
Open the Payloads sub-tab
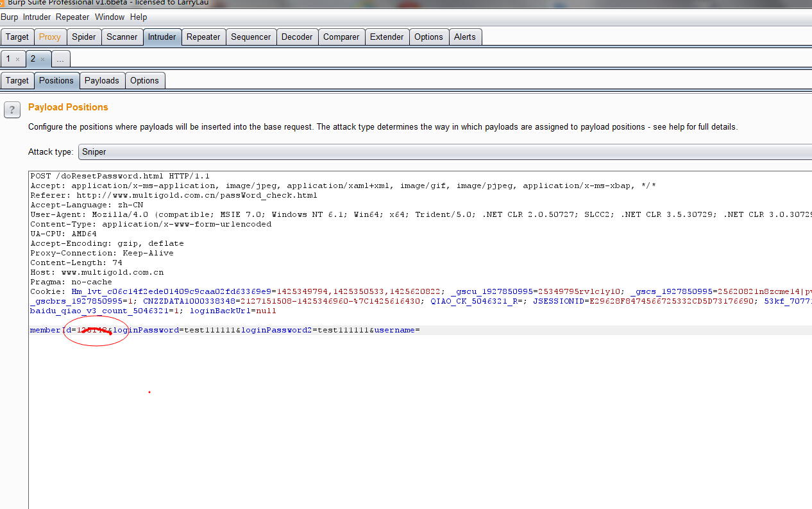point(102,81)
